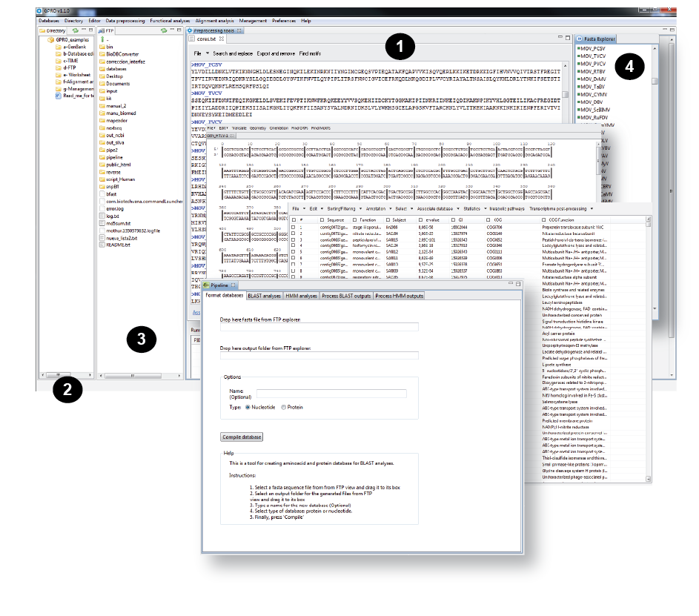Click the optional database Name field
The width and height of the screenshot is (699, 616).
pyautogui.click(x=331, y=394)
